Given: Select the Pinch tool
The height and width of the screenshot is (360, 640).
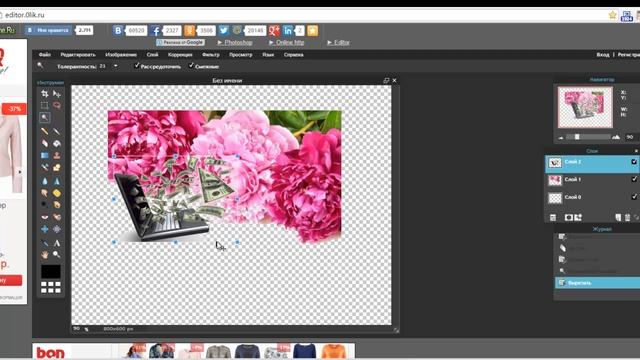Looking at the screenshot, I should 57,229.
